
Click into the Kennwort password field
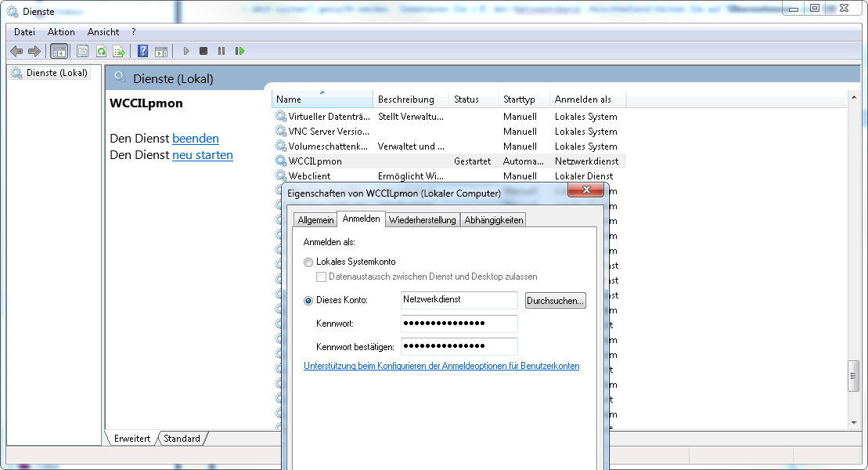[x=459, y=324]
